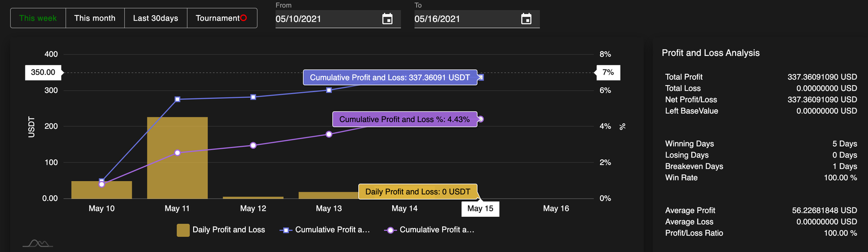
Task: Open the To date calendar picker icon
Action: click(526, 19)
